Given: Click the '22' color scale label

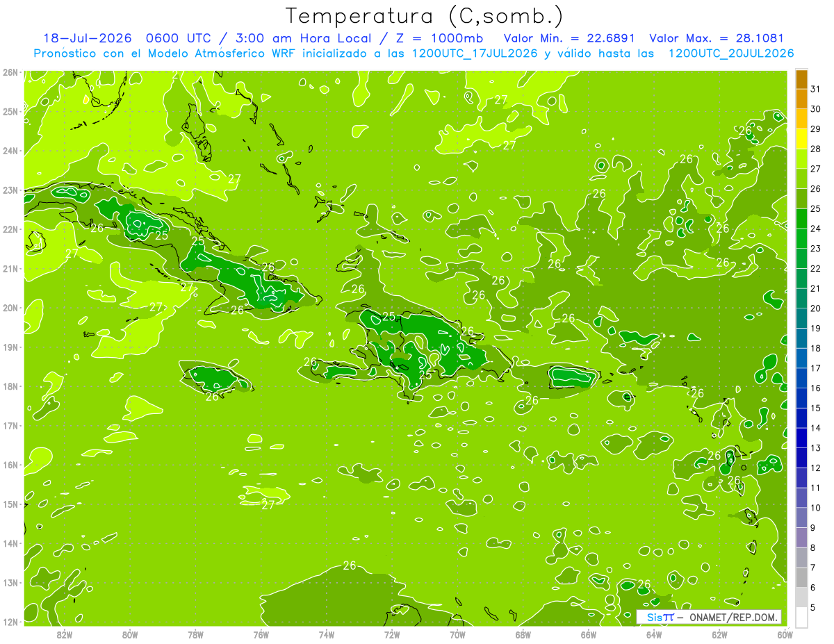Looking at the screenshot, I should (x=816, y=268).
